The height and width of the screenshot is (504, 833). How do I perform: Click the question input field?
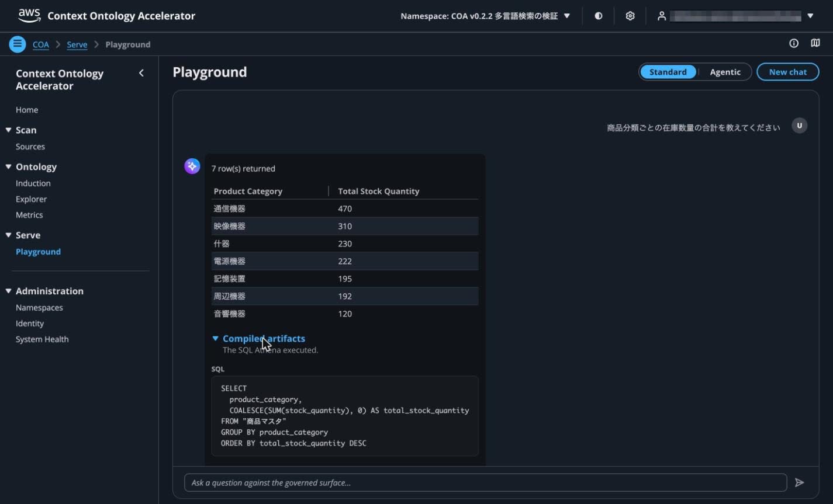[485, 482]
